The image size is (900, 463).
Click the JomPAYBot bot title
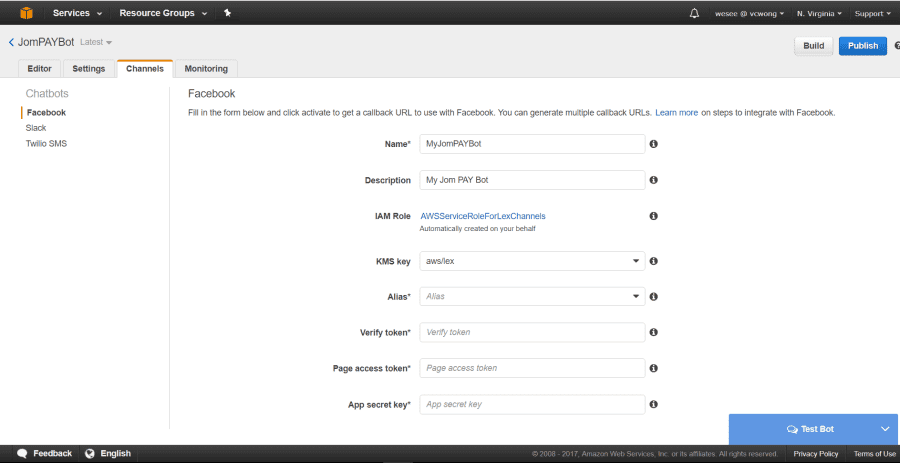tap(46, 42)
